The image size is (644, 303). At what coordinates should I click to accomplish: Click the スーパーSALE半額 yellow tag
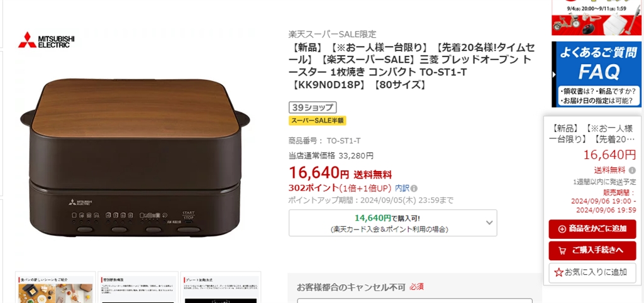click(x=318, y=121)
